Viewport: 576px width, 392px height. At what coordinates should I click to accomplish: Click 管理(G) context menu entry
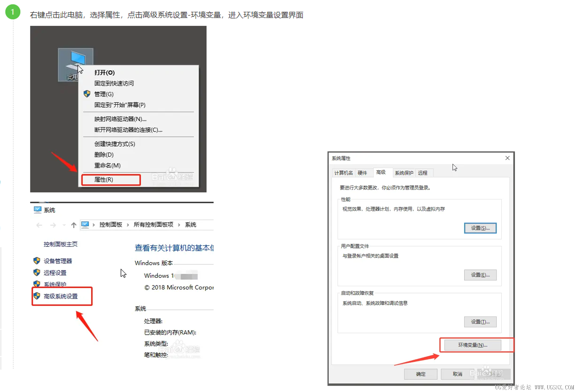pos(104,94)
